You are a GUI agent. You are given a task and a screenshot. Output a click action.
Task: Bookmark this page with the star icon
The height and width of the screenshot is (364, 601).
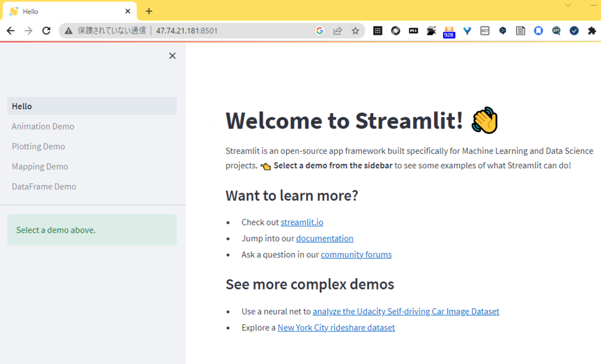[x=355, y=31]
